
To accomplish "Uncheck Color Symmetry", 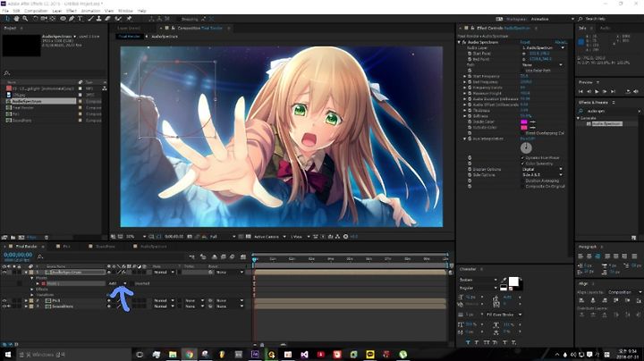I will [523, 164].
